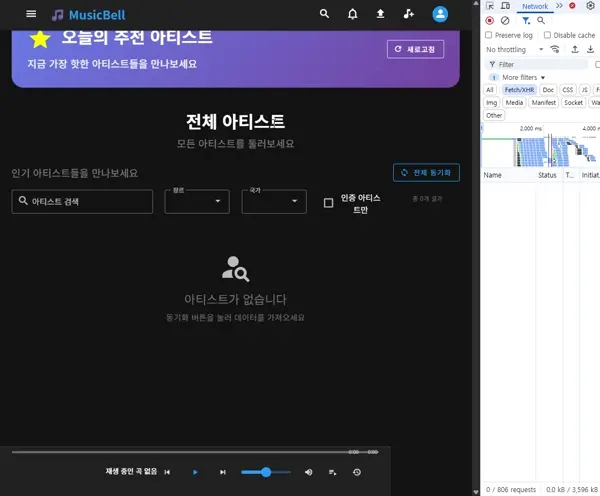Open the user profile avatar

pyautogui.click(x=440, y=14)
